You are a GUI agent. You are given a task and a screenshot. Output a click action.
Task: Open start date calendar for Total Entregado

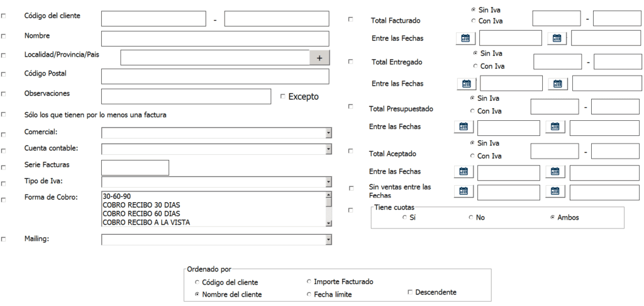tap(467, 84)
